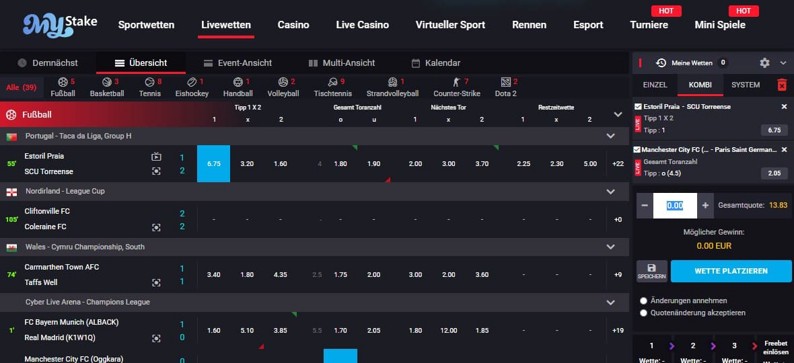Image resolution: width=794 pixels, height=363 pixels.
Task: Uncheck the Manchester City FC bet checkbox
Action: click(638, 149)
